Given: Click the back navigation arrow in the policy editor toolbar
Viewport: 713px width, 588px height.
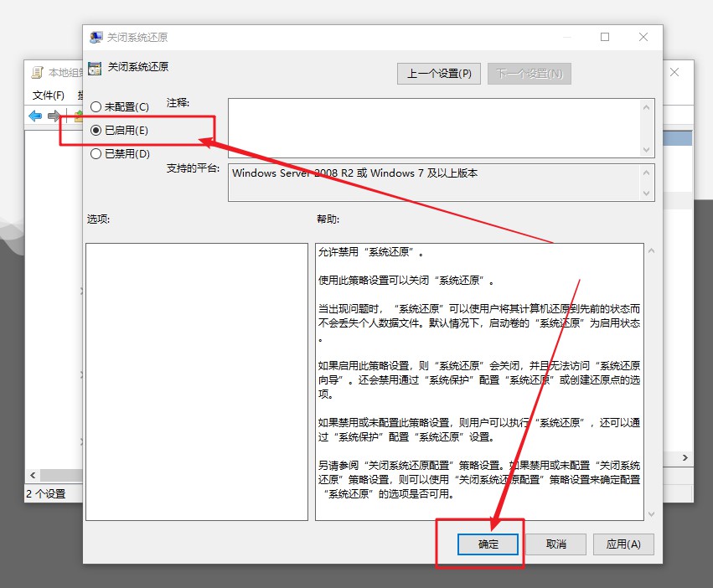Looking at the screenshot, I should [34, 116].
